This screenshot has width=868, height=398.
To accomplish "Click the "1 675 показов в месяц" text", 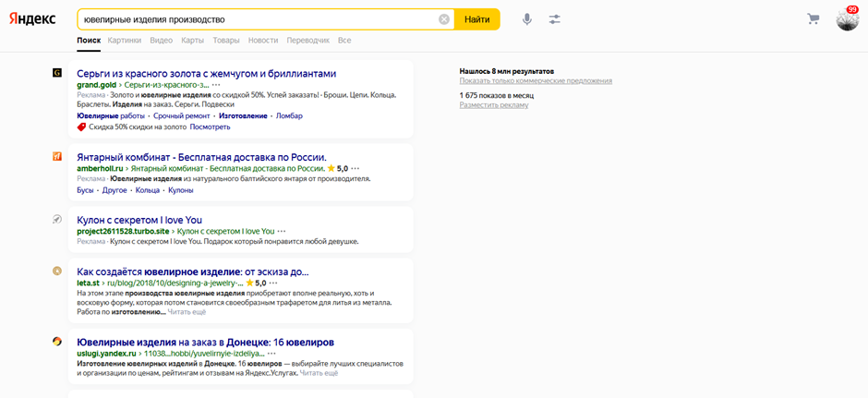I will click(497, 96).
